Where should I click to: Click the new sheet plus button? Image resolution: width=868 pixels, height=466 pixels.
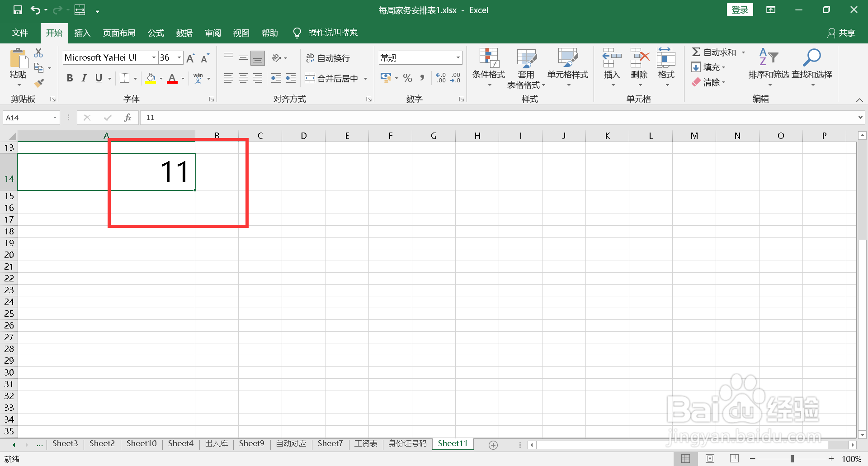tap(493, 445)
